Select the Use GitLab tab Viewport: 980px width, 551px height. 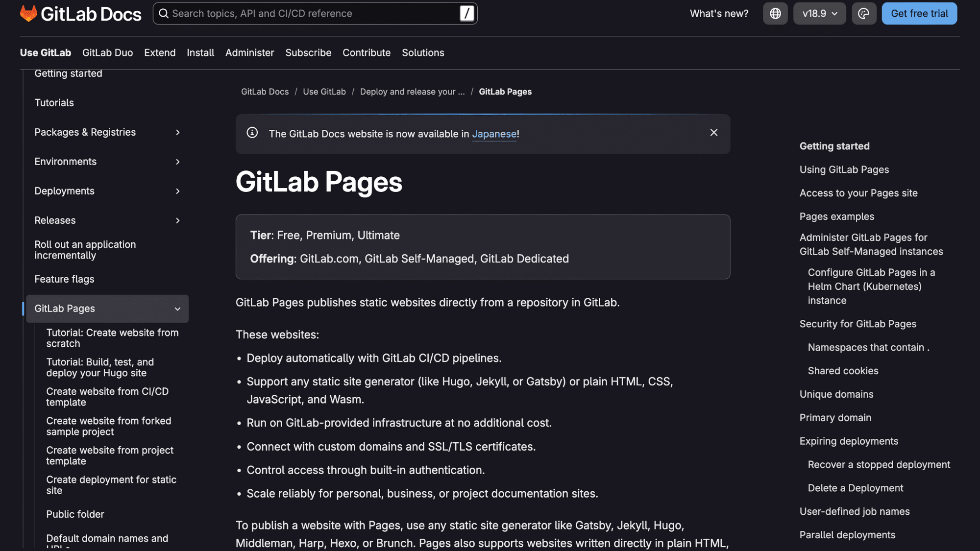pyautogui.click(x=45, y=52)
